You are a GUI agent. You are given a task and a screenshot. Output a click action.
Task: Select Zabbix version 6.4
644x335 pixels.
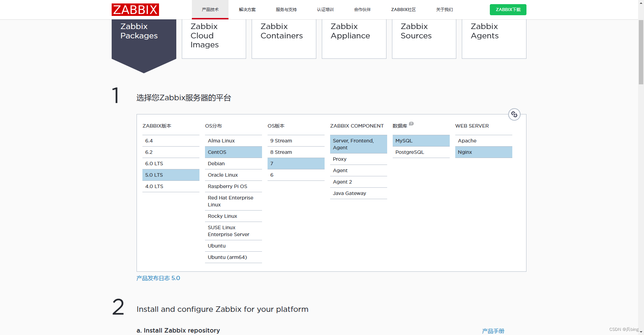(171, 141)
